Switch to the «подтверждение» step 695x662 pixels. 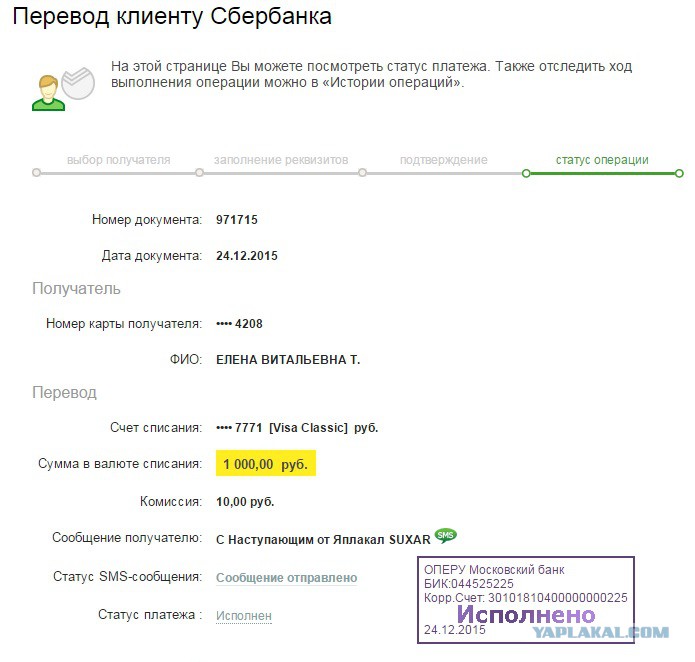443,160
